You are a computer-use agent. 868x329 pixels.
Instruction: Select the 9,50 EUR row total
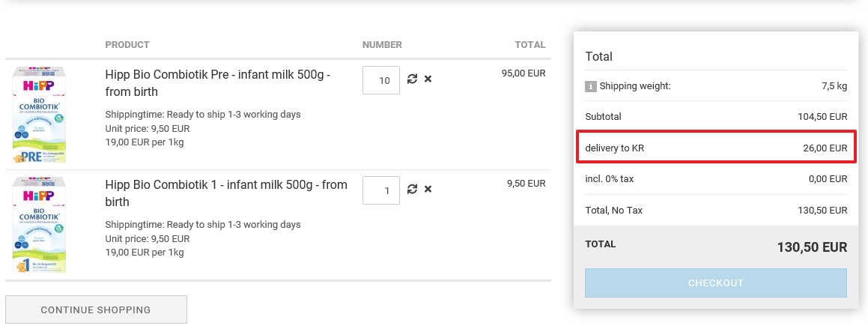(526, 184)
